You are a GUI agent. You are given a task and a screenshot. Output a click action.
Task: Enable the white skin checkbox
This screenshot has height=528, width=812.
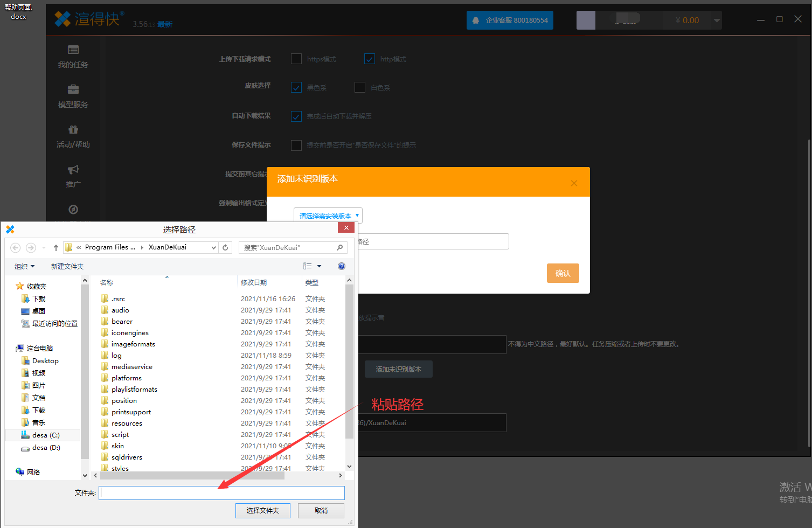[360, 87]
